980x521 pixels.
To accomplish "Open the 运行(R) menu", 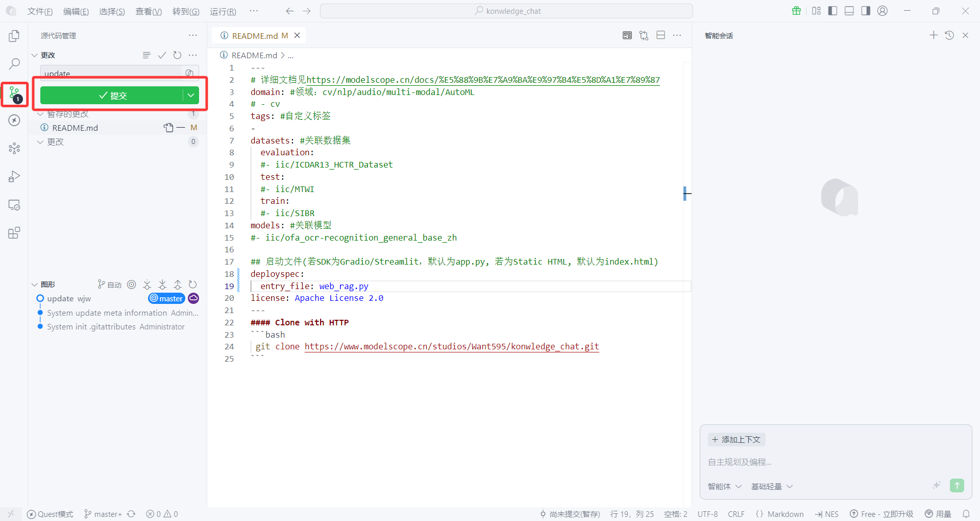I will [223, 11].
